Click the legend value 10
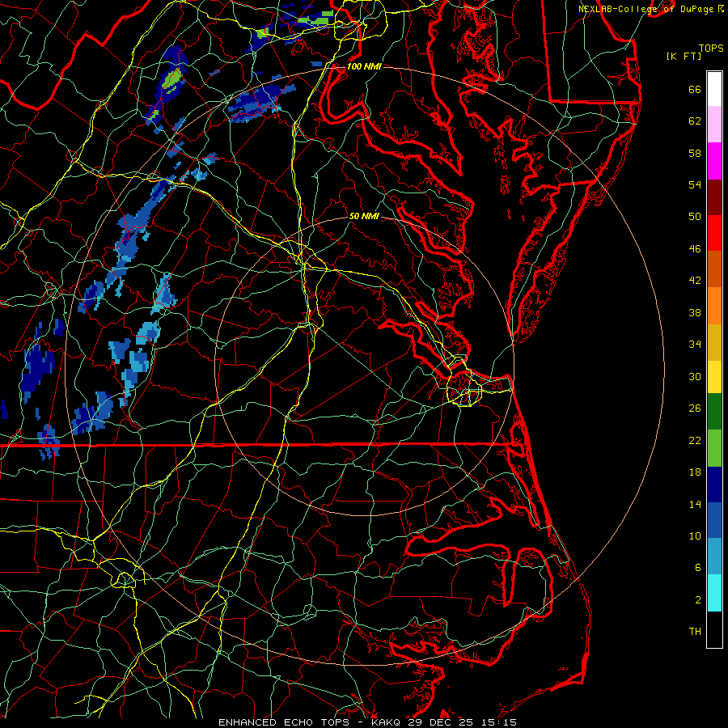 tap(695, 536)
